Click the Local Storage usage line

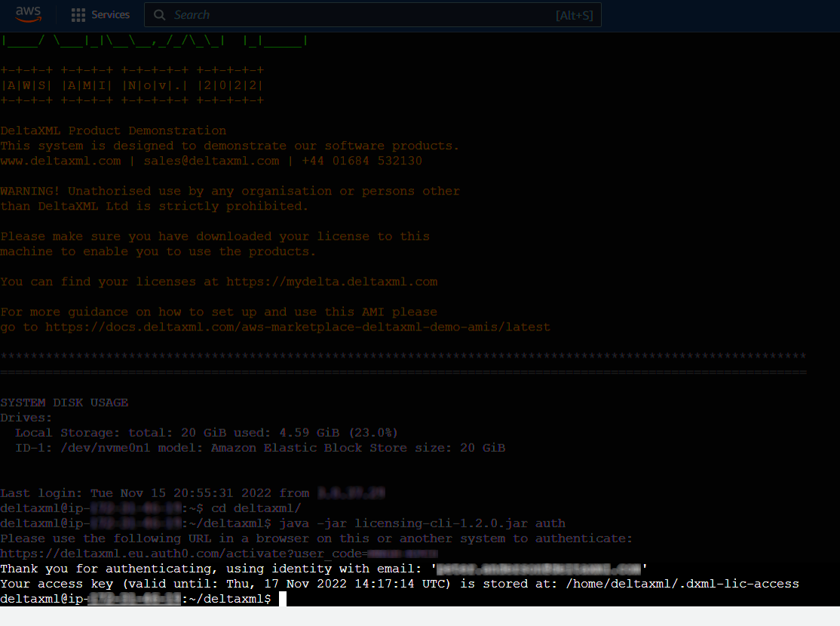point(207,433)
